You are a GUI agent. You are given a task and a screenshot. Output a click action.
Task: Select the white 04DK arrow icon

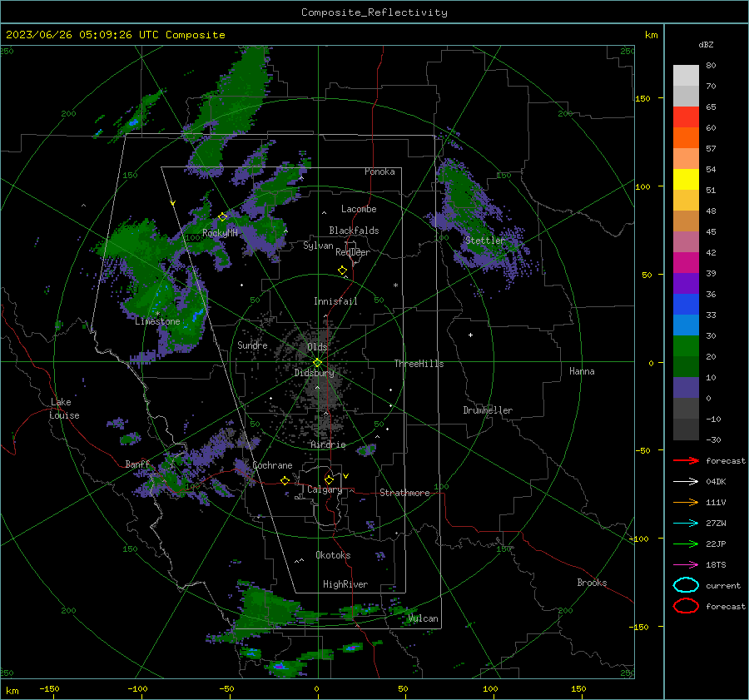686,481
